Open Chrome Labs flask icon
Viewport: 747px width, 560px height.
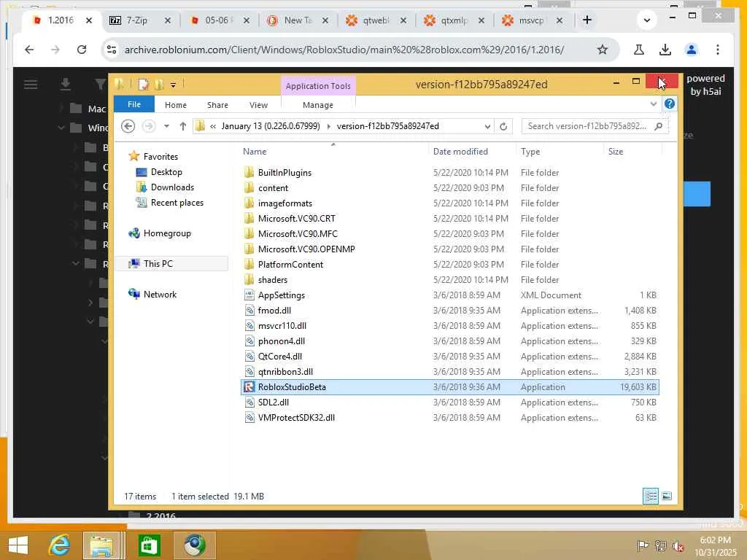click(x=639, y=50)
